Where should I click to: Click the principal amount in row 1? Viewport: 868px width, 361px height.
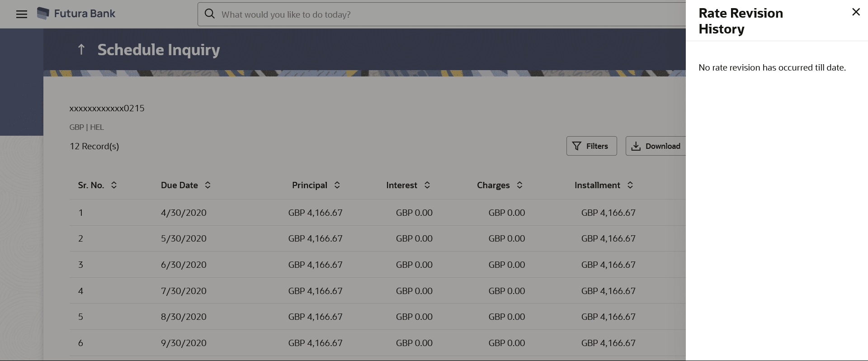coord(316,213)
